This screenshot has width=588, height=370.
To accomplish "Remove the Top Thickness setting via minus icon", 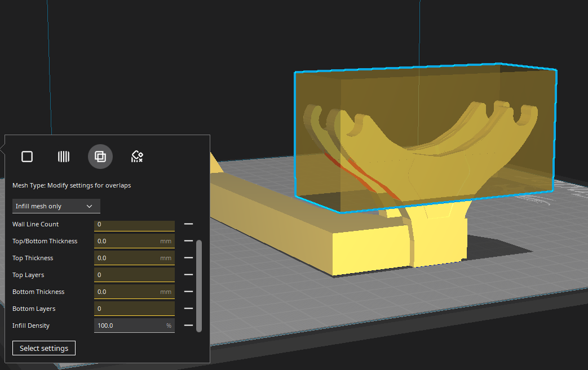I will pyautogui.click(x=188, y=257).
